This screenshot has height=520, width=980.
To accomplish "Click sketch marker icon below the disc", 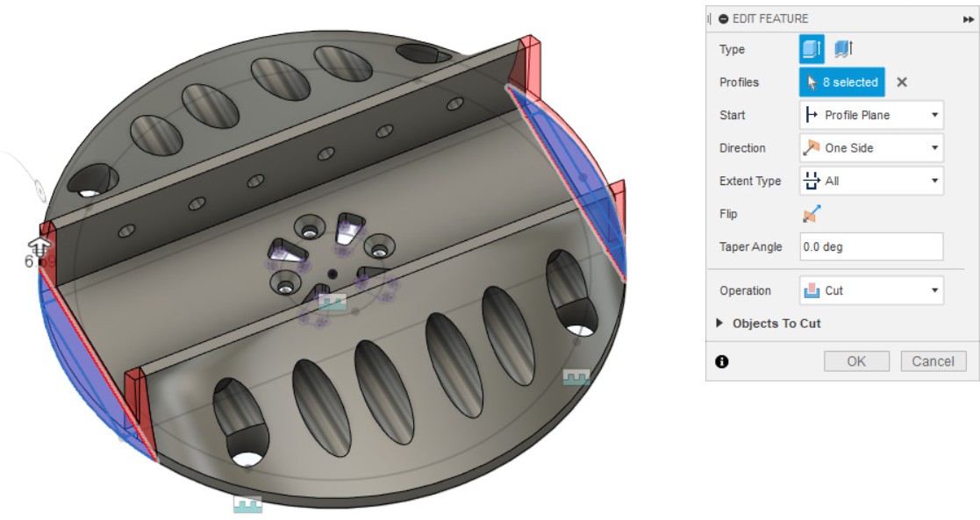I will [247, 504].
